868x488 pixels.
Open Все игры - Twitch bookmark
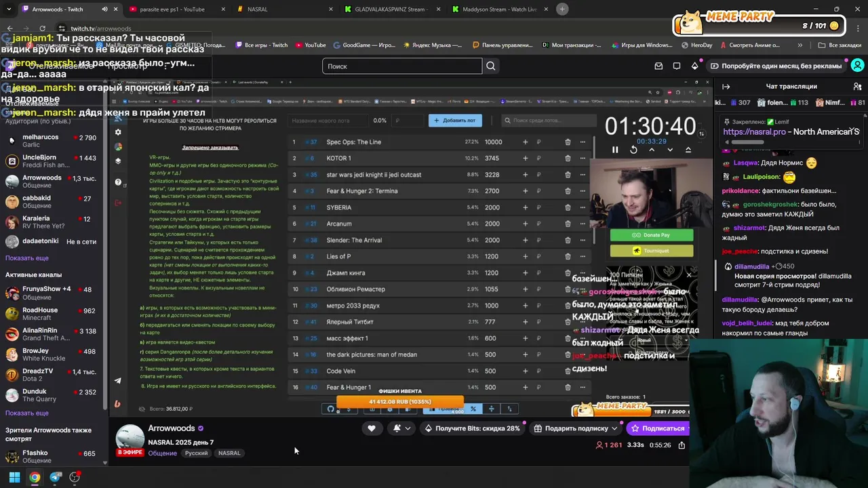261,45
